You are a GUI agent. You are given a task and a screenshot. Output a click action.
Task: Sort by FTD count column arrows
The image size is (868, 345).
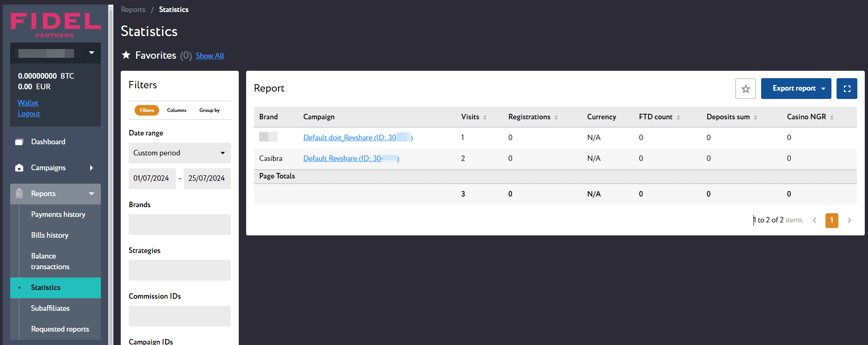(x=678, y=117)
